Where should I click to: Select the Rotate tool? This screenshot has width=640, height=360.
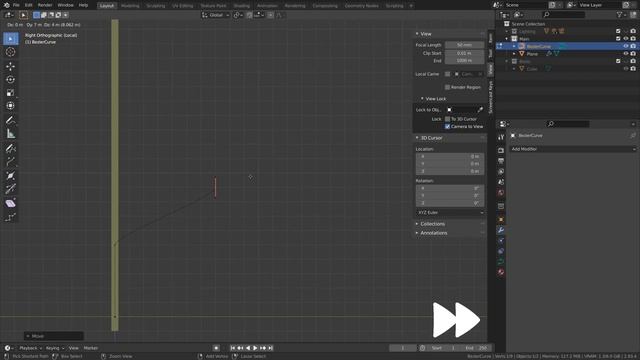(x=11, y=80)
